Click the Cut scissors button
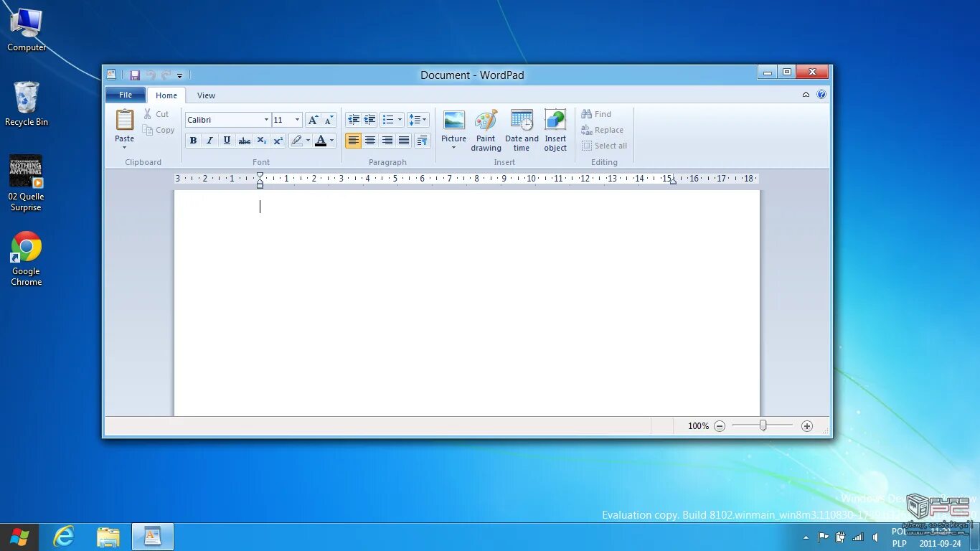This screenshot has height=551, width=980. pos(156,114)
